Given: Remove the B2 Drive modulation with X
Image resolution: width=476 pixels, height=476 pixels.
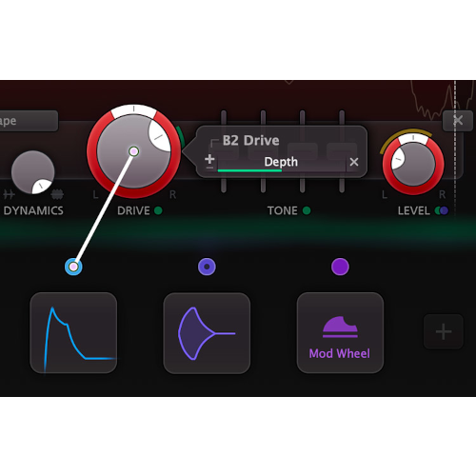Looking at the screenshot, I should 354,162.
